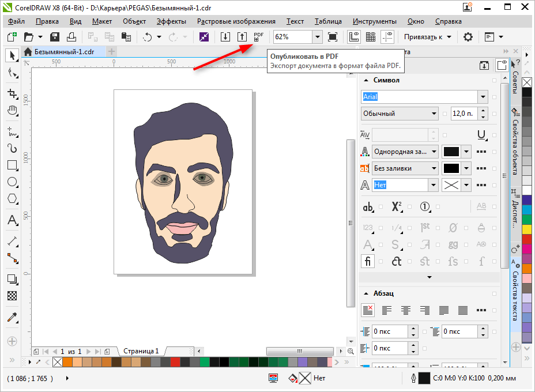Screen dimensions: 535x392
Task: Select the Rectangle tool
Action: (12, 165)
